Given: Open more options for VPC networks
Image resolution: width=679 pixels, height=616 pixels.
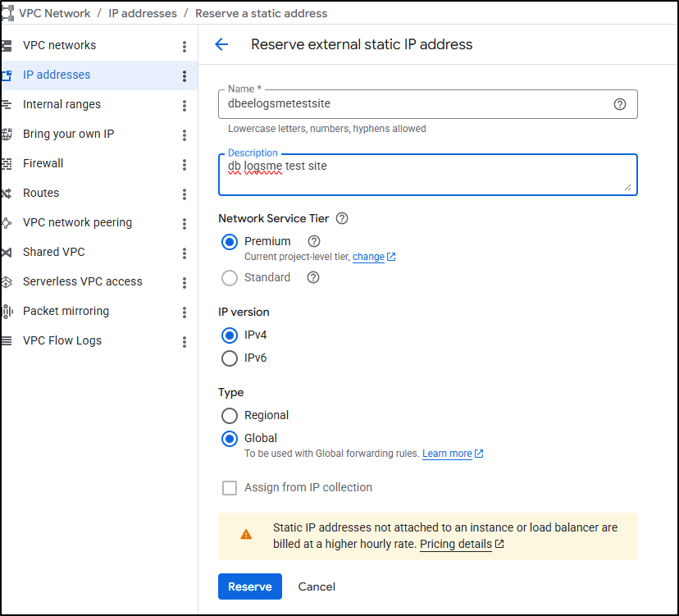Looking at the screenshot, I should point(185,46).
